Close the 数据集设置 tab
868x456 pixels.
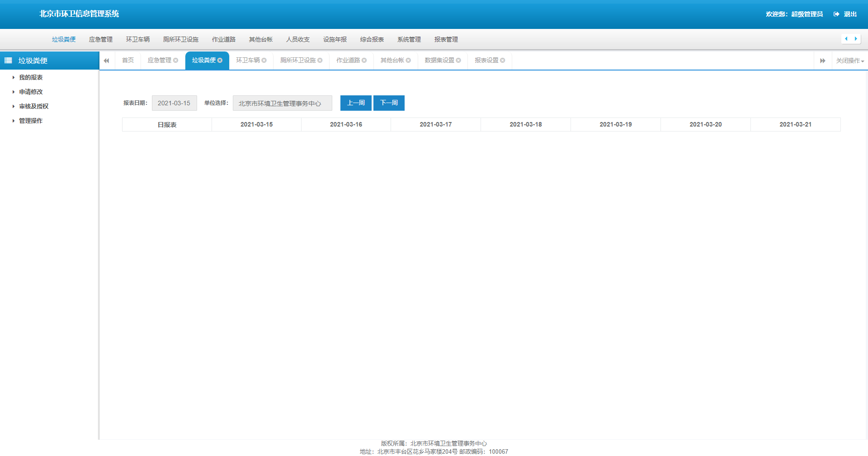point(458,61)
